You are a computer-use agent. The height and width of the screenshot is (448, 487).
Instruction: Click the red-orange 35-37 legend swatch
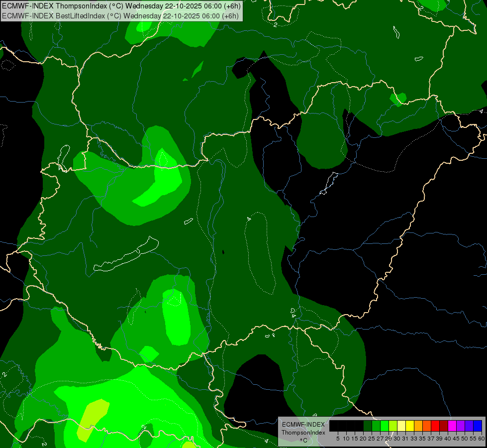click(x=427, y=426)
